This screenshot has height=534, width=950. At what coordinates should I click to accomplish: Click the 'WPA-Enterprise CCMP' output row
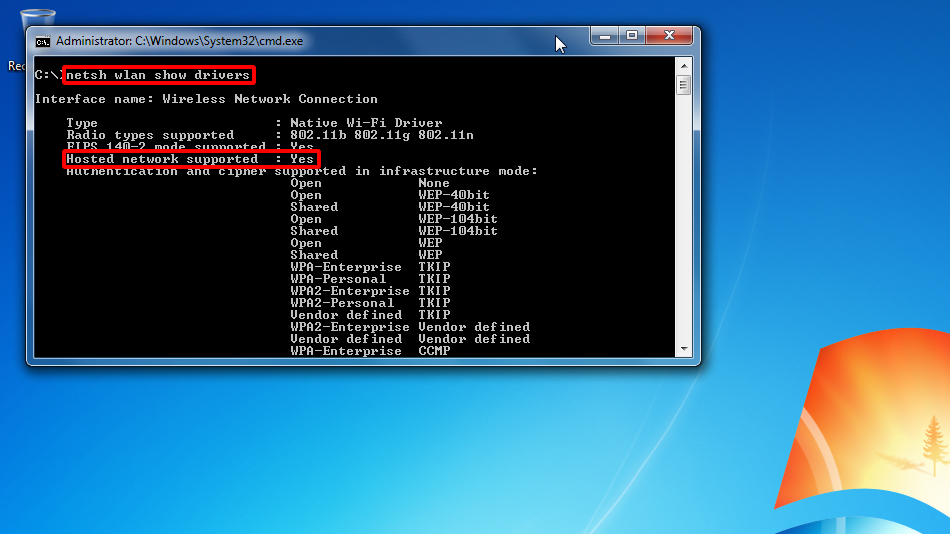tap(370, 351)
